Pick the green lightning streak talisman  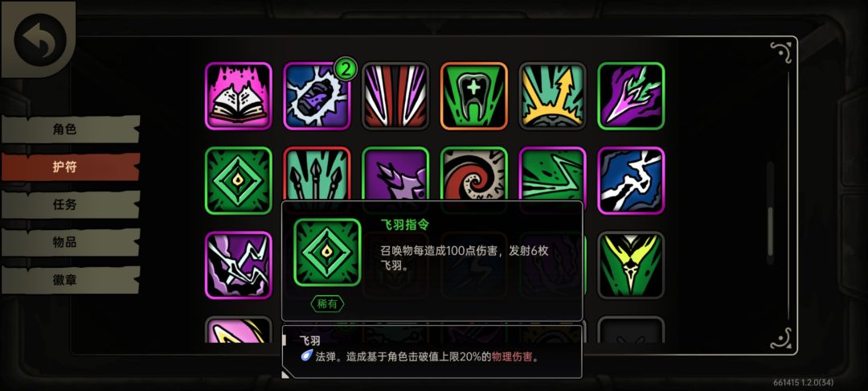[552, 174]
